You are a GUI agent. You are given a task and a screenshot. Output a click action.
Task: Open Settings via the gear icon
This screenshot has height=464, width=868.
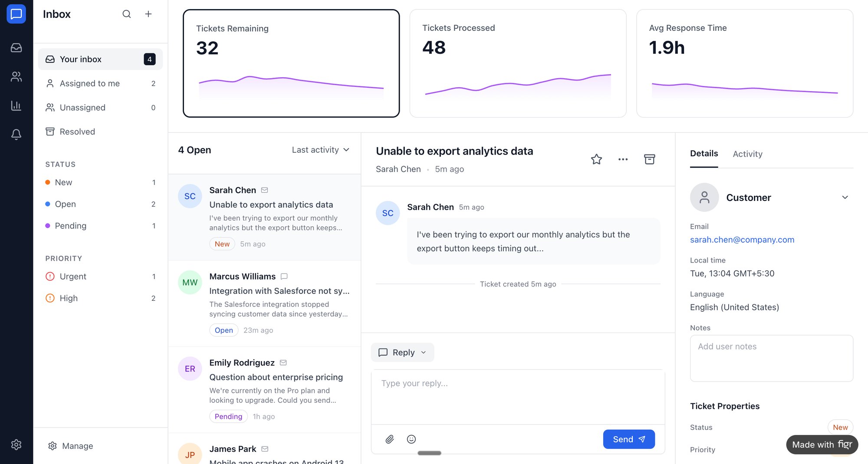(x=16, y=444)
